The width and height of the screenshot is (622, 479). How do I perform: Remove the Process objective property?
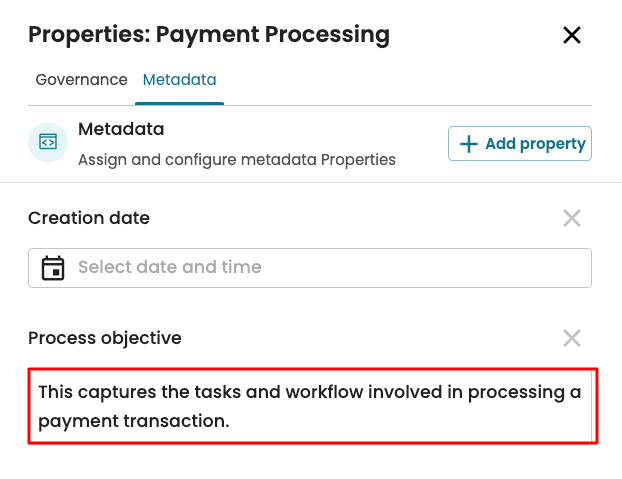click(x=572, y=338)
